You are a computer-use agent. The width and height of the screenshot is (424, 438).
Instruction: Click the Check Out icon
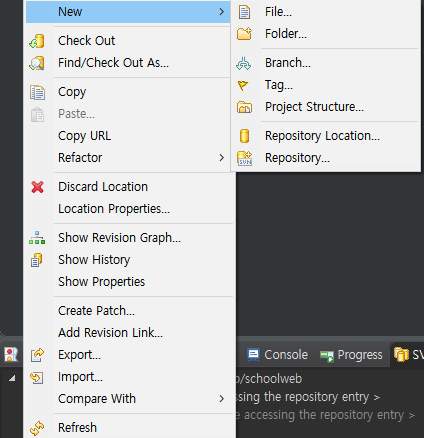[x=37, y=41]
